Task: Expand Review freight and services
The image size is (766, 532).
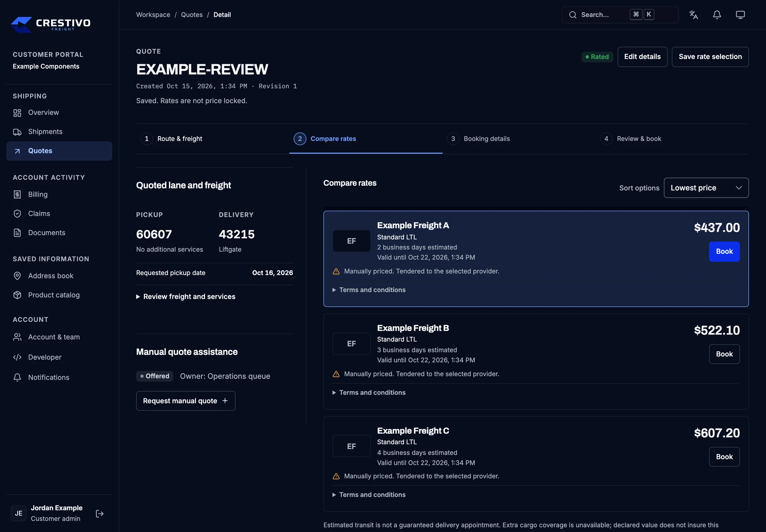Action: tap(186, 297)
